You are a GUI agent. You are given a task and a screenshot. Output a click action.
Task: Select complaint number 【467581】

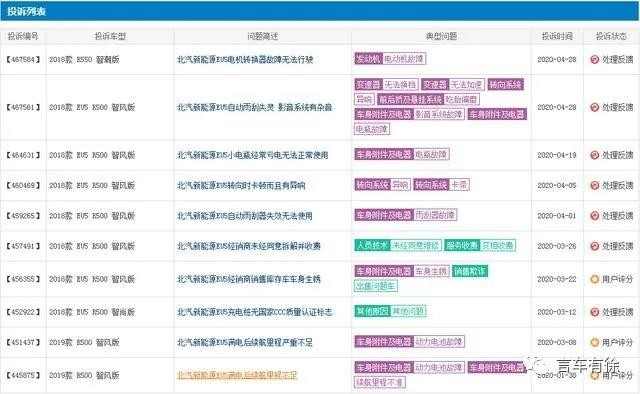[23, 107]
